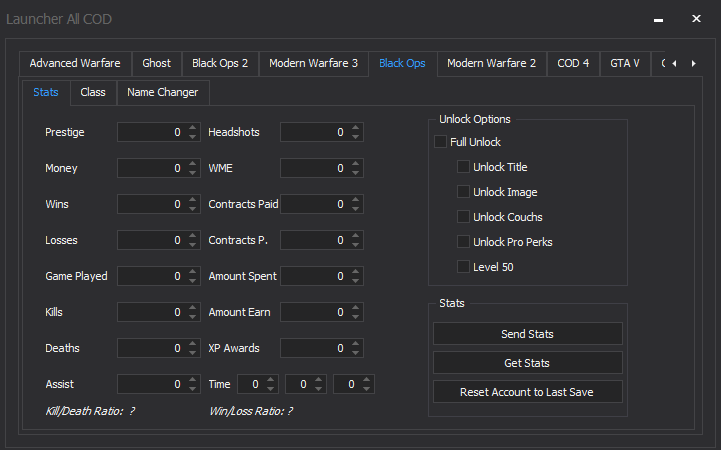Increase the Amount Spent value
721x450 pixels.
(x=355, y=271)
